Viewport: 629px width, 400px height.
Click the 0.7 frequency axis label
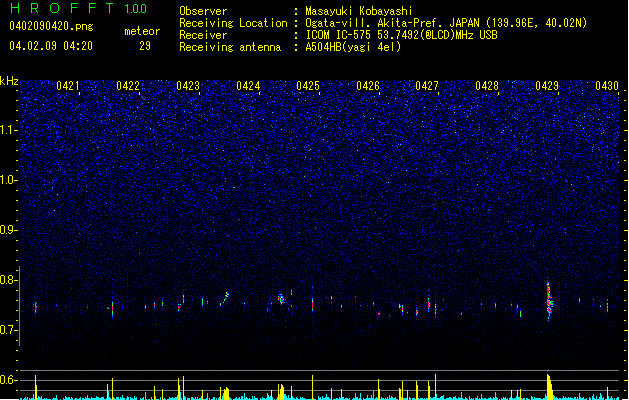[x=9, y=330]
